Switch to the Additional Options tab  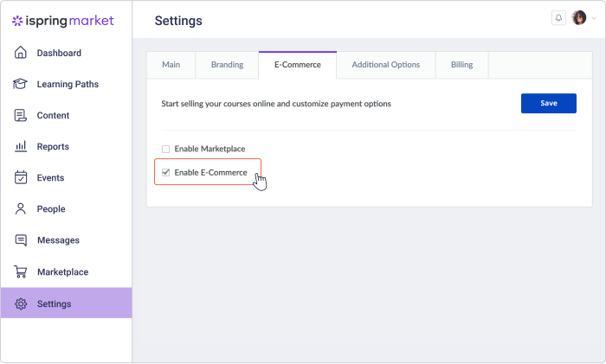click(386, 65)
